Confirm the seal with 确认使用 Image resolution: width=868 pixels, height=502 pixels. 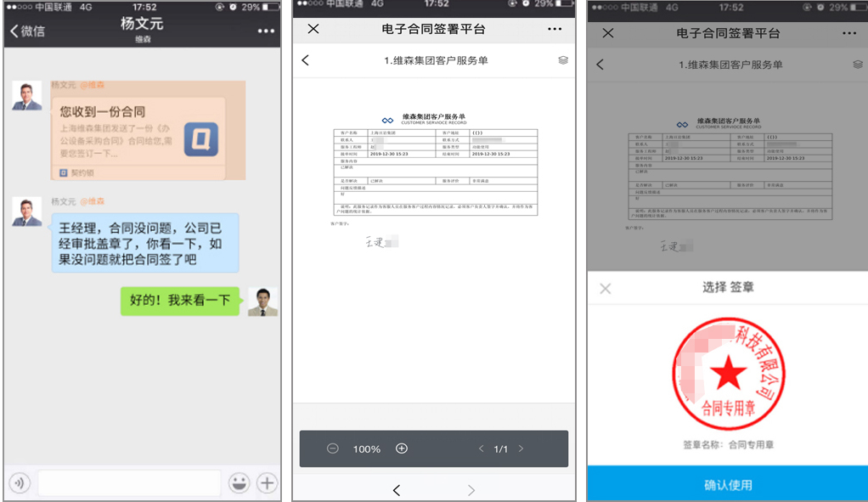pyautogui.click(x=728, y=483)
